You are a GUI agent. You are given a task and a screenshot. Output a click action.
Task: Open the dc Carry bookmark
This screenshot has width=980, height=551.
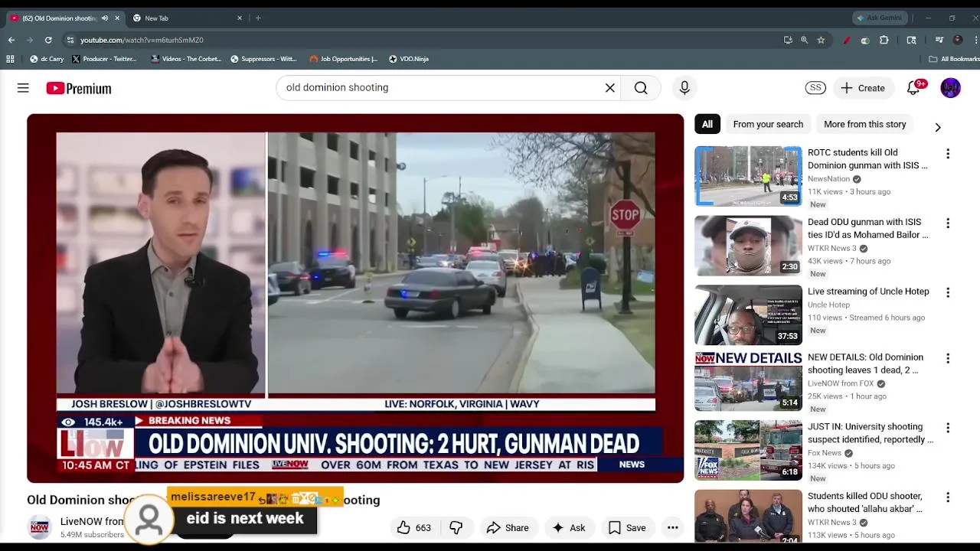click(x=47, y=59)
